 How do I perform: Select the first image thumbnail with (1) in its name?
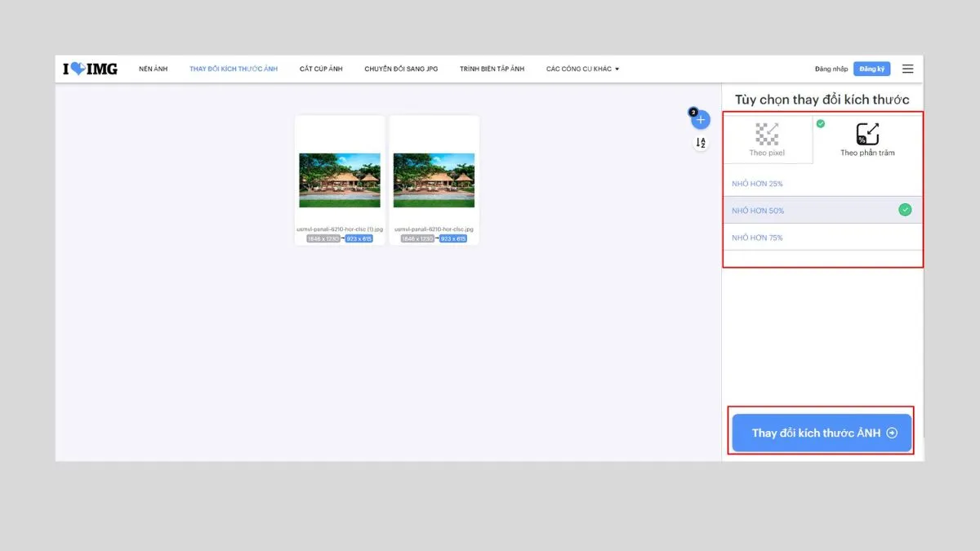(340, 180)
